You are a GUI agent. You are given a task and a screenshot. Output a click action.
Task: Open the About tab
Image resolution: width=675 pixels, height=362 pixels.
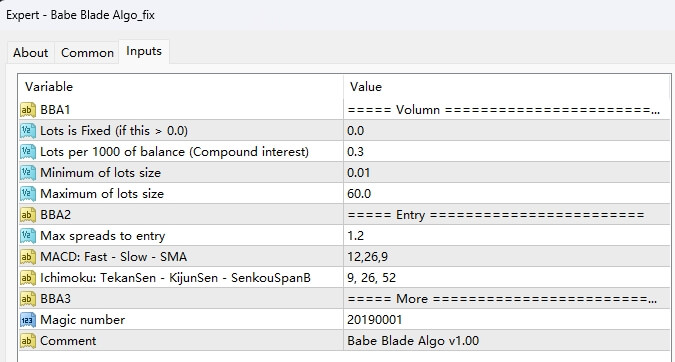pyautogui.click(x=31, y=53)
